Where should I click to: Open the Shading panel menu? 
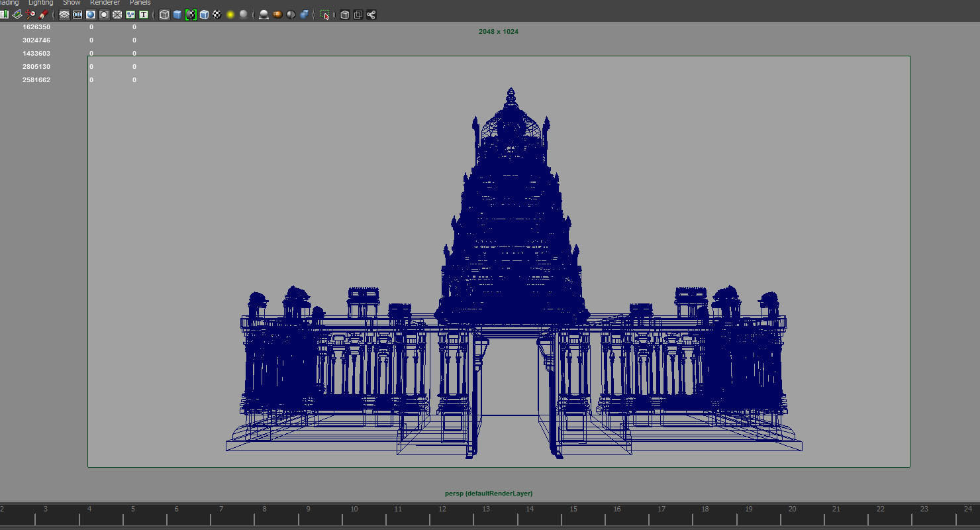tap(8, 3)
